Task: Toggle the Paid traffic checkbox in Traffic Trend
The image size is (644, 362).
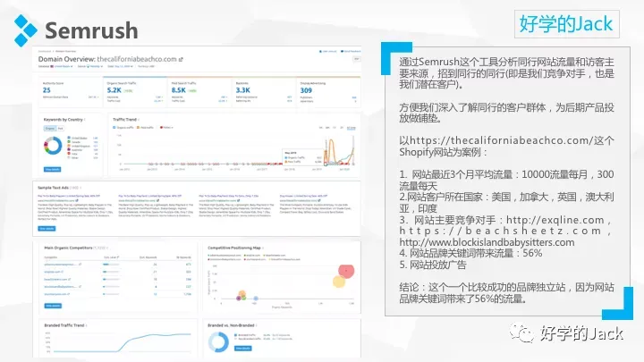Action: click(x=139, y=128)
